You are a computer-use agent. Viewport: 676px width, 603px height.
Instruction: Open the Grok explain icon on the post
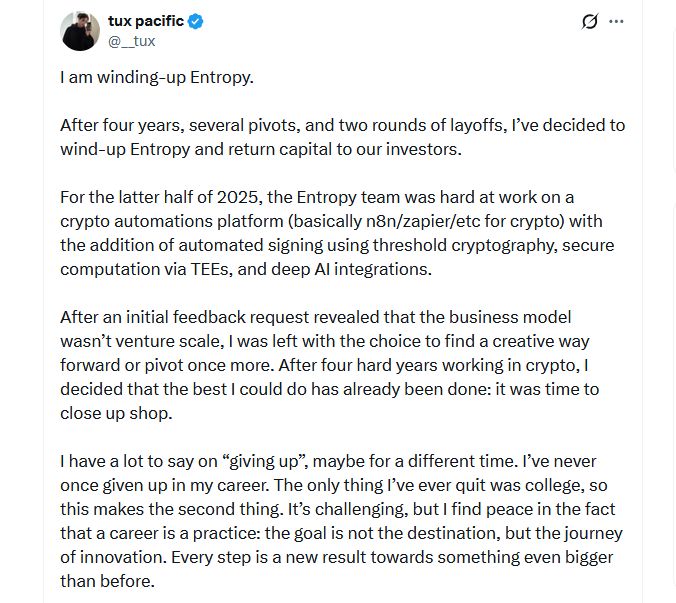pos(590,22)
